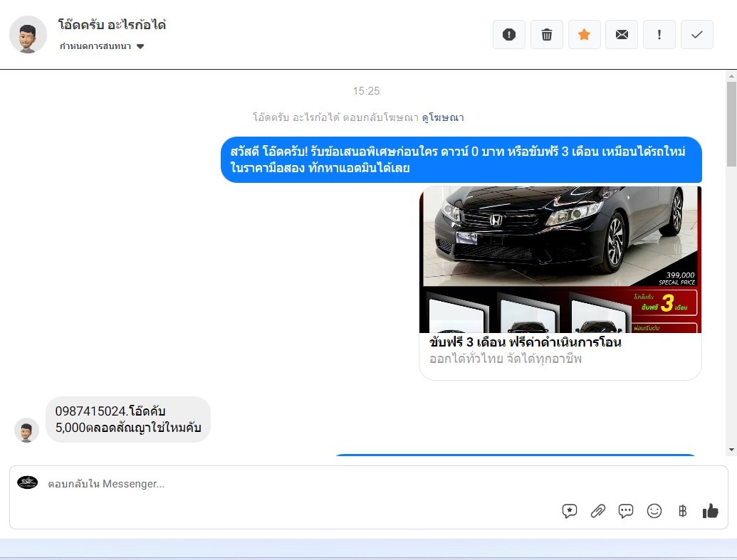This screenshot has width=737, height=560.
Task: Click the paperclip attach file icon
Action: pyautogui.click(x=597, y=511)
